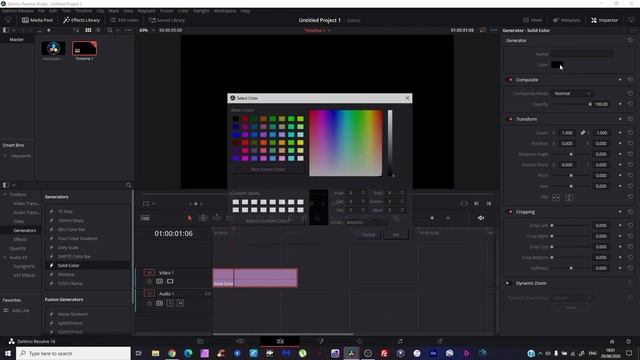Adjust the brightness value slider in dialog
The height and width of the screenshot is (360, 640).
pos(390,143)
